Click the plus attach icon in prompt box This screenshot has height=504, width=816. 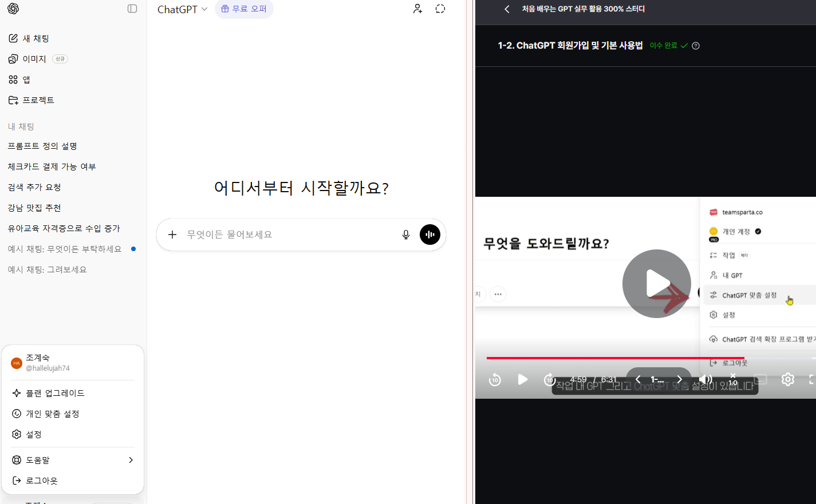(x=172, y=235)
